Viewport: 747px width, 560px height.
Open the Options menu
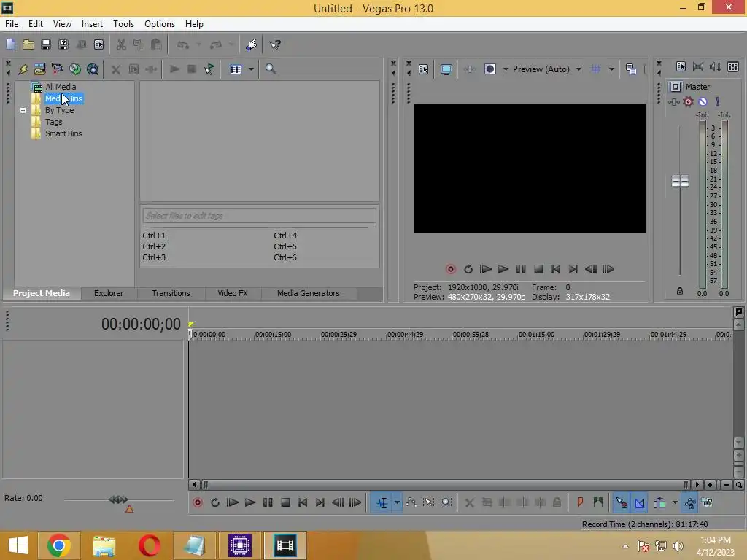tap(160, 24)
